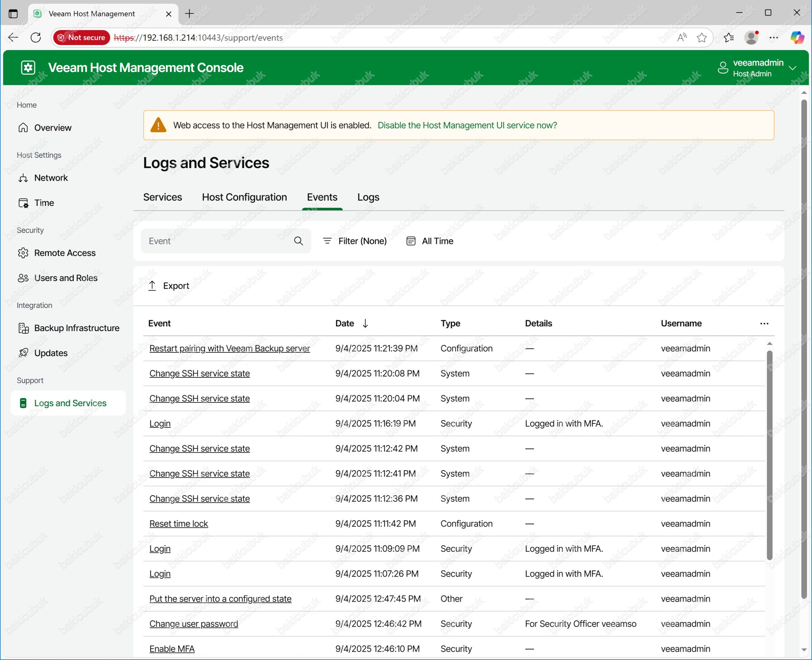The height and width of the screenshot is (660, 812).
Task: Add page to favorites star
Action: (702, 37)
